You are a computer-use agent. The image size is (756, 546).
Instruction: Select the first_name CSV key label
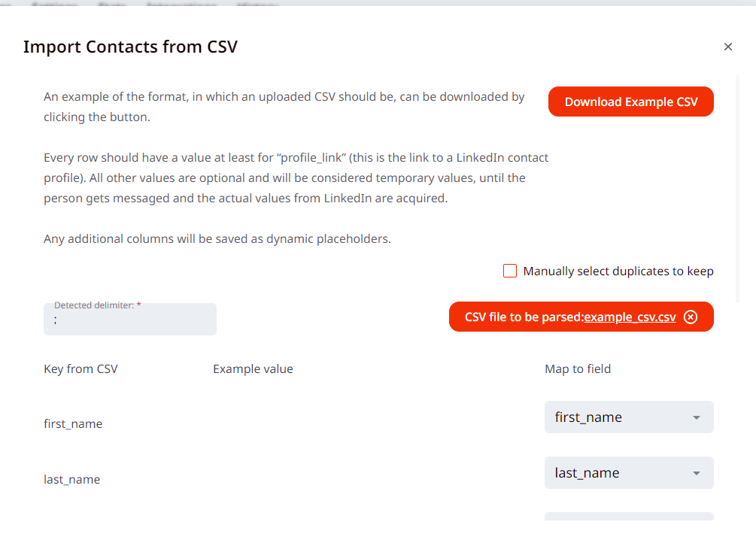coord(73,423)
